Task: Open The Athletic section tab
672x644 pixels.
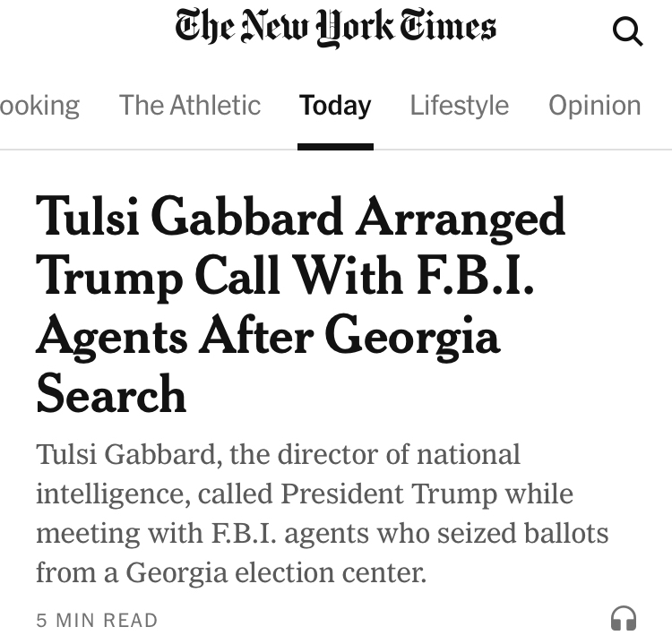Action: coord(190,105)
